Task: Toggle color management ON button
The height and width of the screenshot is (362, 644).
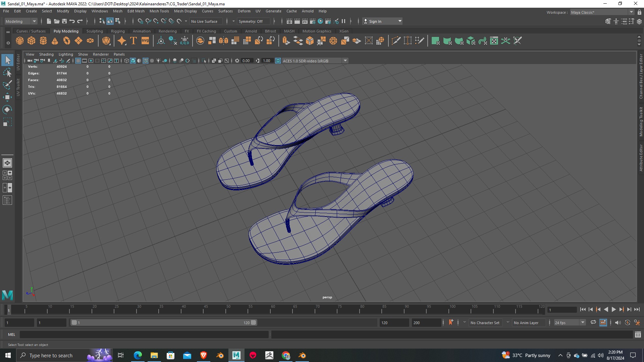Action: (278, 61)
